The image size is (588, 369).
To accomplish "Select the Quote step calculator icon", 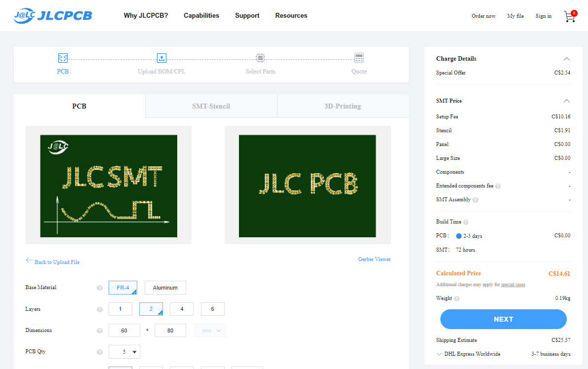I will click(x=359, y=58).
